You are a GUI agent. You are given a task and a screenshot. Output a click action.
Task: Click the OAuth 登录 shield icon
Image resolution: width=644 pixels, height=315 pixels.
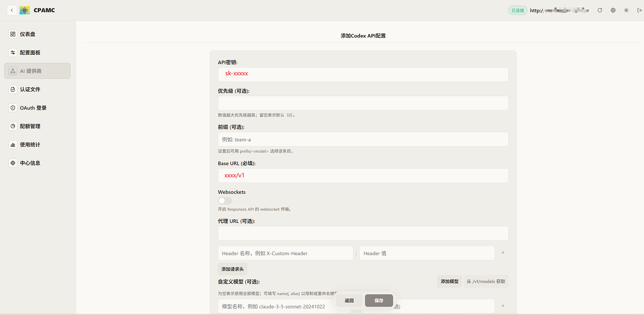coord(13,108)
